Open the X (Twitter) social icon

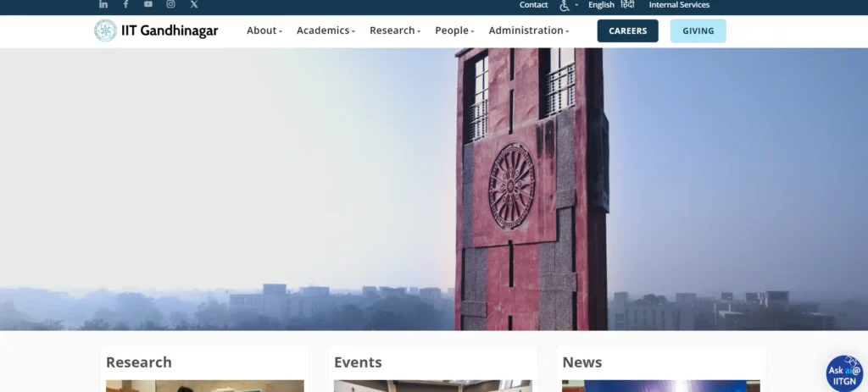pos(194,4)
